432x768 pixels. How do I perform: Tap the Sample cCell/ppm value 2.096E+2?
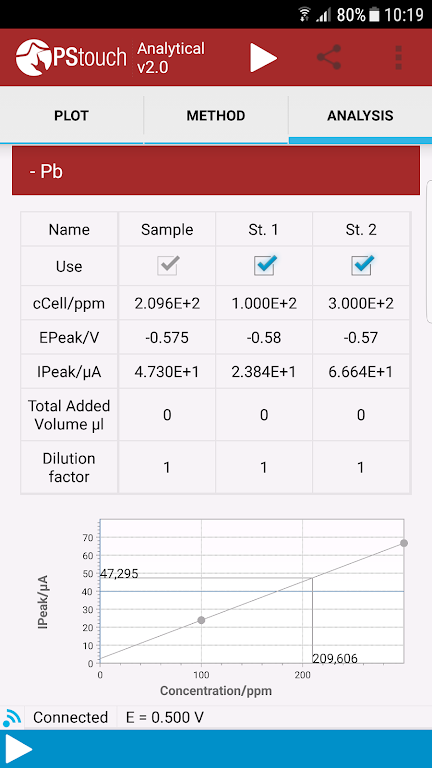(167, 304)
